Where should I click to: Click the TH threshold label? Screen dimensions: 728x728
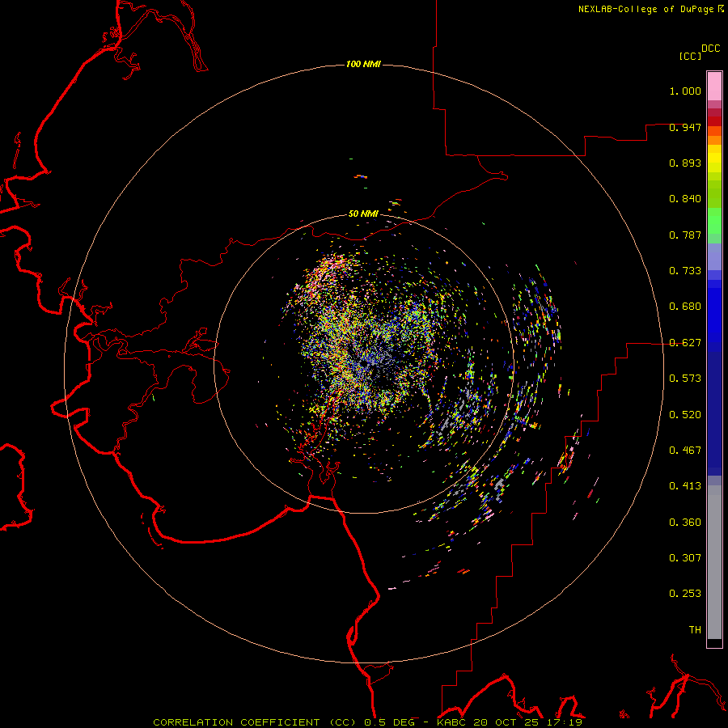[695, 630]
